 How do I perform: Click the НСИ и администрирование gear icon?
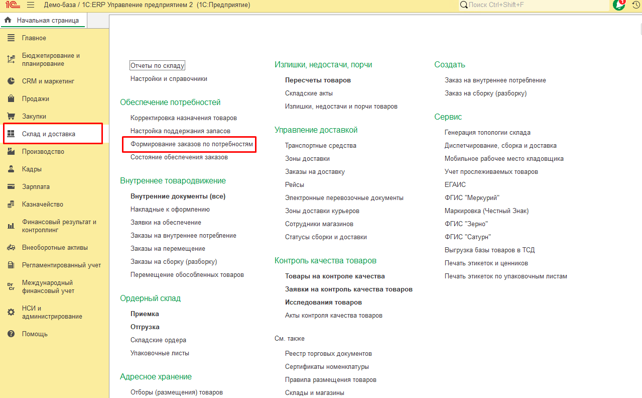(x=11, y=312)
